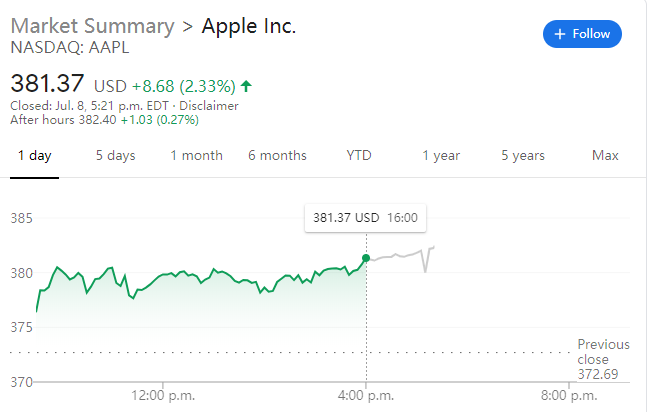Switch to the 1 month tab
Image resolution: width=647 pixels, height=412 pixels.
tap(196, 155)
